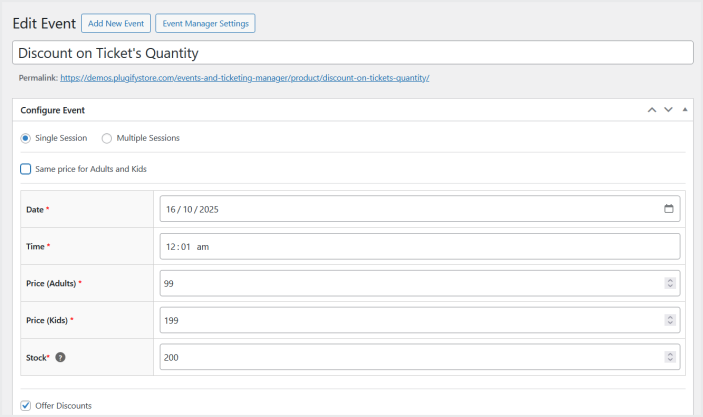This screenshot has height=417, width=703.
Task: Click the Date input field
Action: [x=400, y=209]
